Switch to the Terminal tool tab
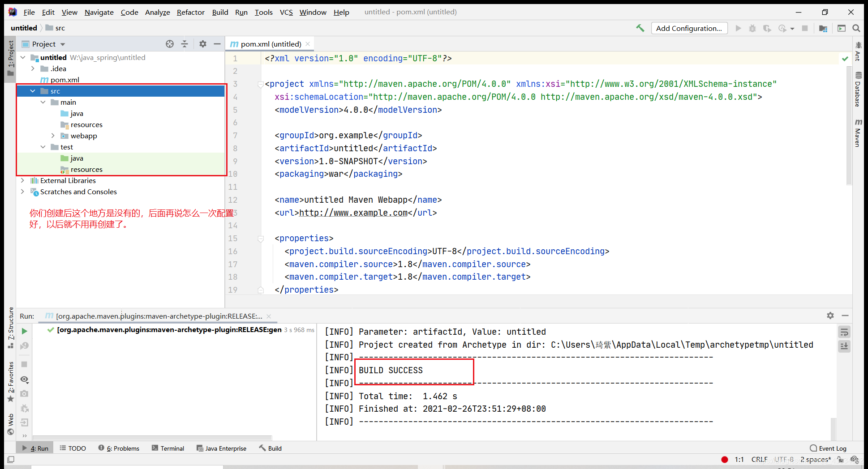Screen dimensions: 868x469 tap(168, 448)
